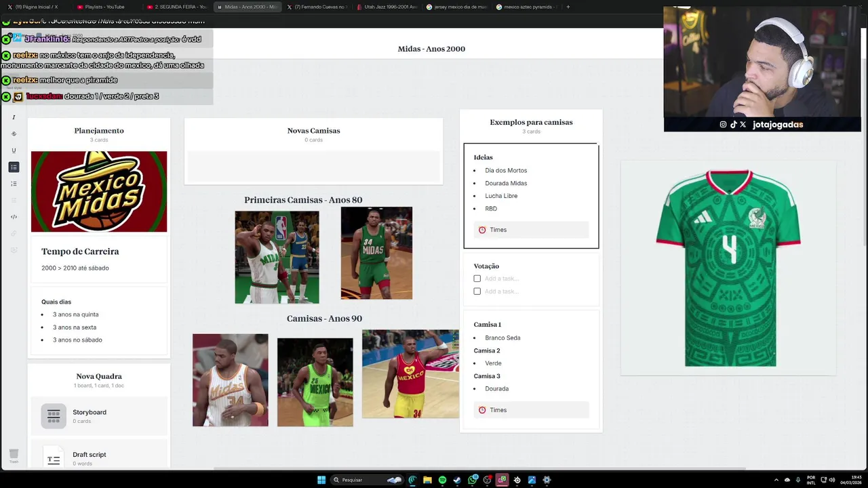Image resolution: width=868 pixels, height=488 pixels.
Task: Show hidden system tray icons
Action: pyautogui.click(x=776, y=480)
